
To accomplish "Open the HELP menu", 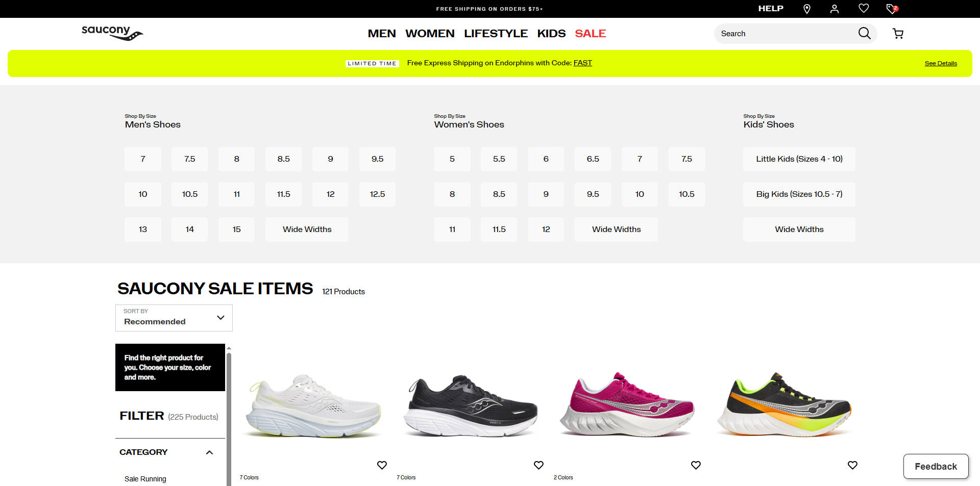I will tap(770, 9).
